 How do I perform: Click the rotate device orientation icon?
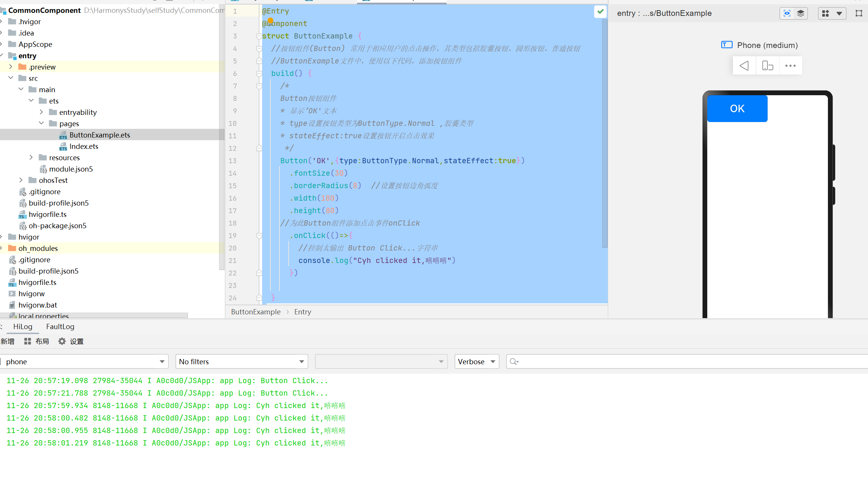pos(767,66)
